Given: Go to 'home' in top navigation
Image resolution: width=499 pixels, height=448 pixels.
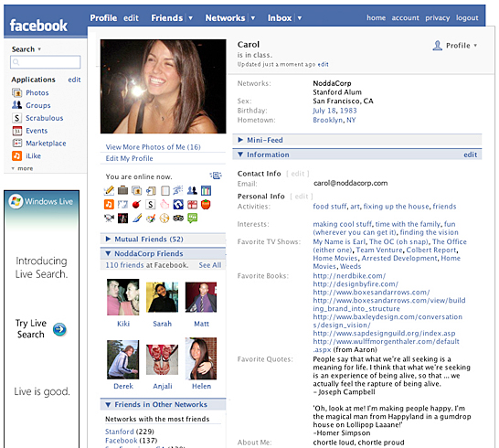Looking at the screenshot, I should click(376, 18).
